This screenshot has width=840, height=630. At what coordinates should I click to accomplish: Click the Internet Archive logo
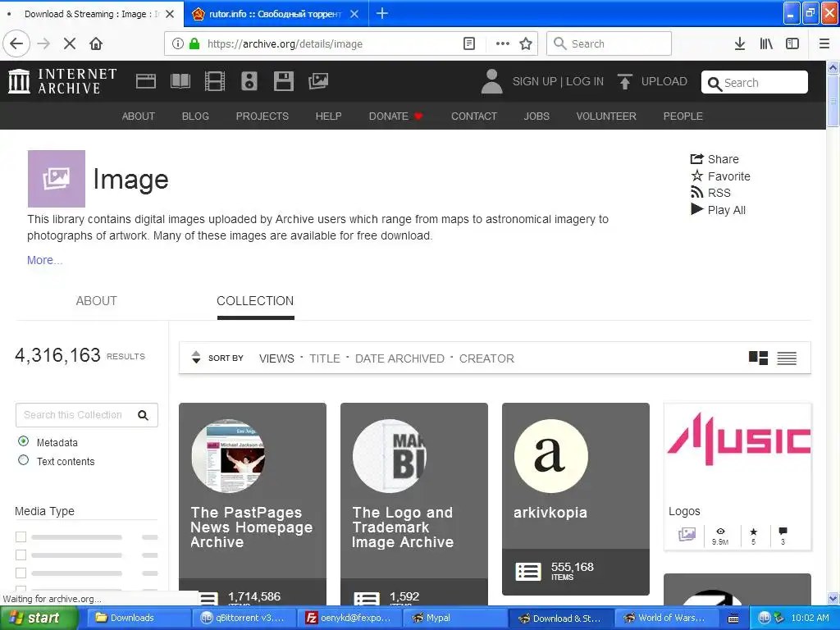[x=62, y=81]
